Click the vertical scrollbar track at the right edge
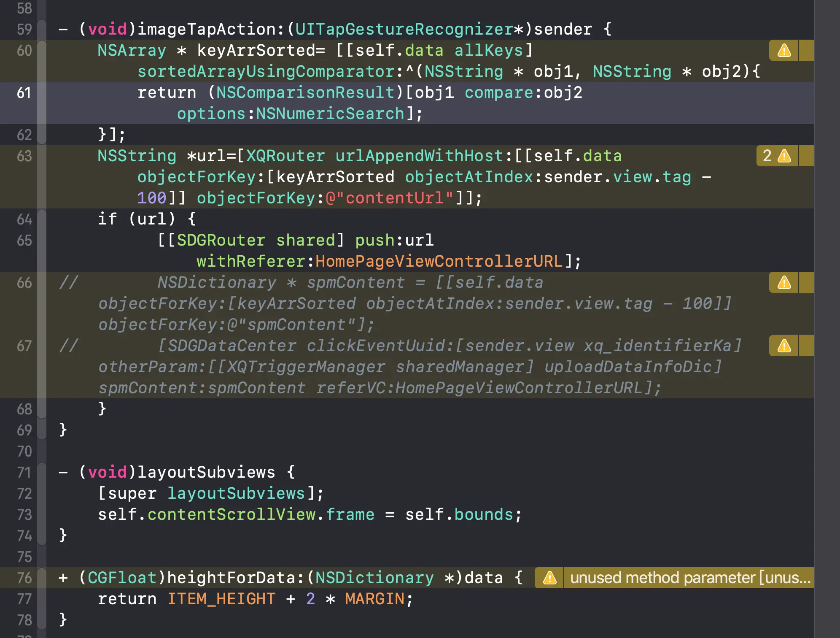The width and height of the screenshot is (840, 638). pos(827,319)
